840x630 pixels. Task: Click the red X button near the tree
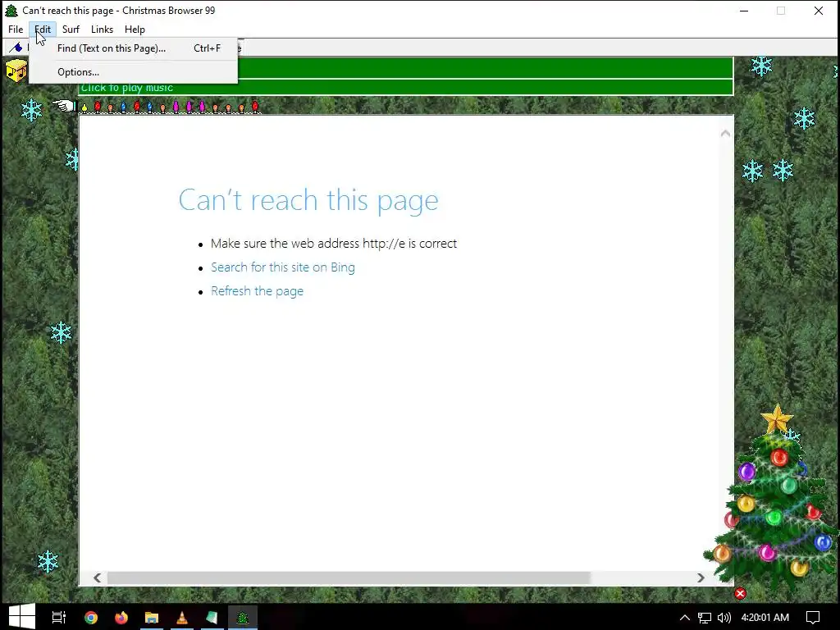(x=741, y=593)
